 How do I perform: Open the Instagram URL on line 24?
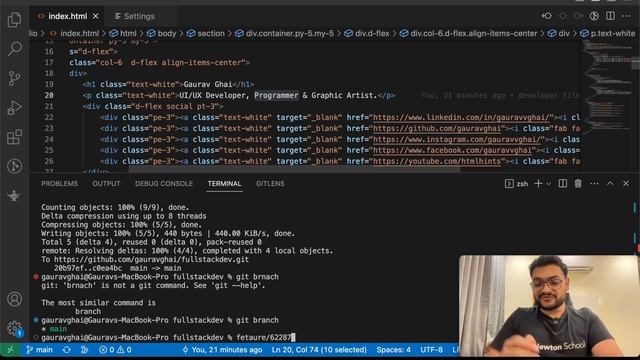[457, 140]
